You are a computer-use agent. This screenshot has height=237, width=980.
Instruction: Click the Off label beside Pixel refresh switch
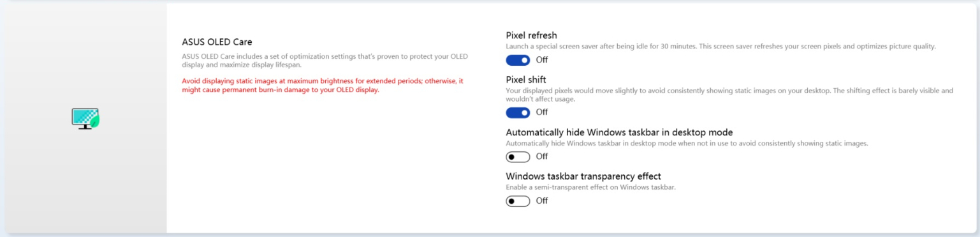541,60
